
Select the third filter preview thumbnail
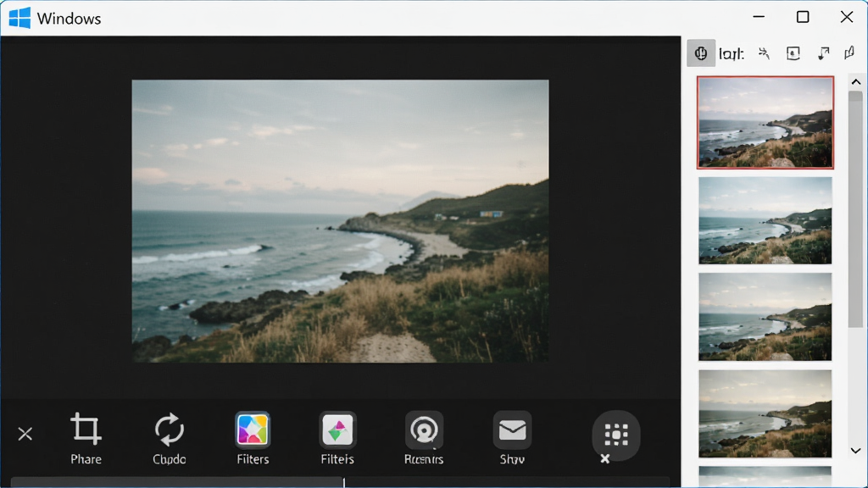(765, 317)
